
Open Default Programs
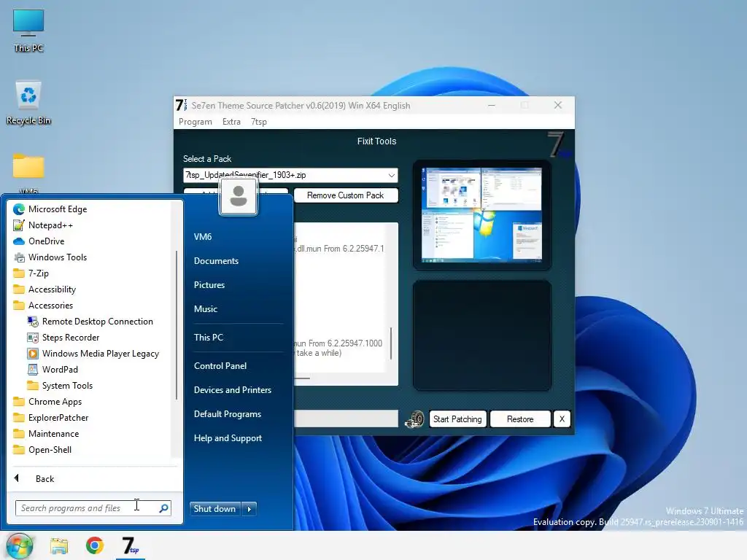tap(228, 414)
